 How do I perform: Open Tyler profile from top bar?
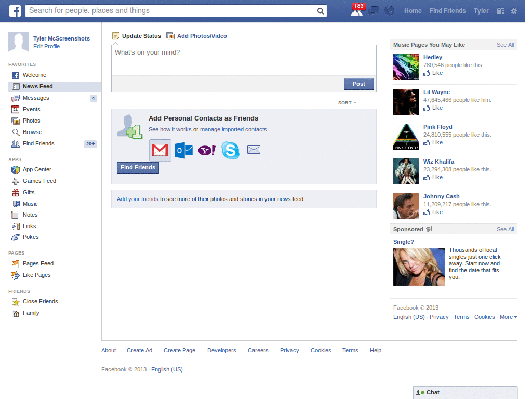481,11
